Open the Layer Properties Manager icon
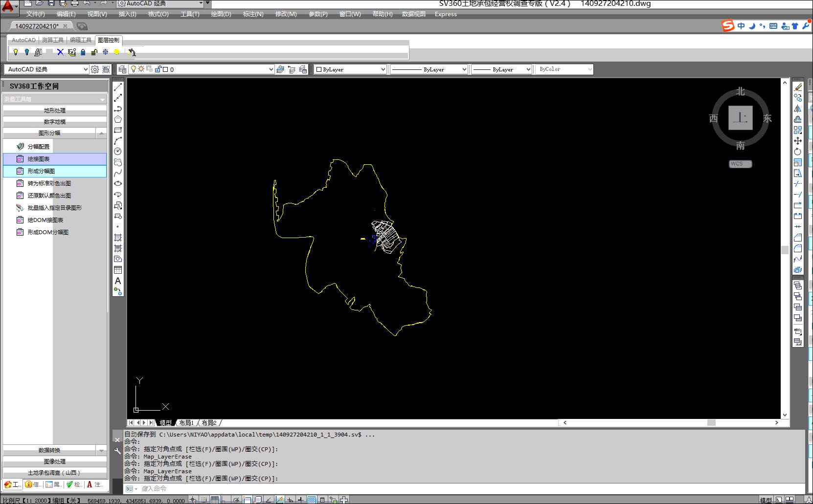The image size is (813, 504). point(122,69)
